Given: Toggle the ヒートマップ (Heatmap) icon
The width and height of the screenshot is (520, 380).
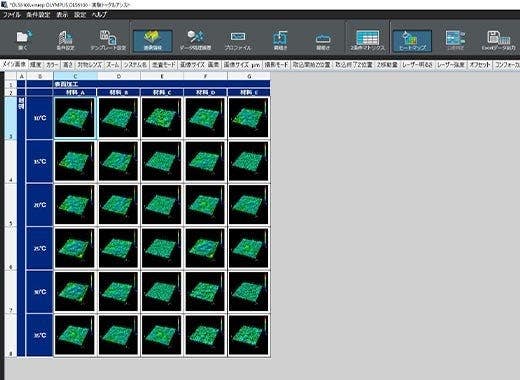Looking at the screenshot, I should [x=412, y=41].
